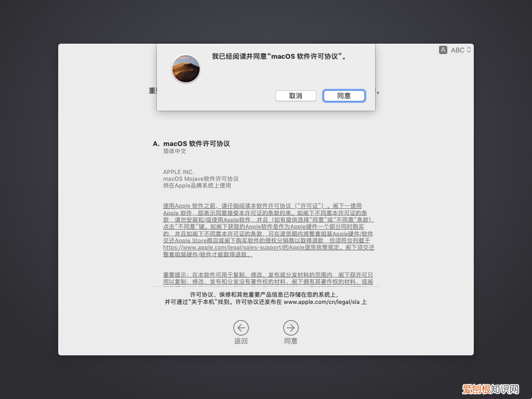This screenshot has height=399, width=532.
Task: Click the www.apple.com/cn/legal/sla text
Action: point(322,302)
